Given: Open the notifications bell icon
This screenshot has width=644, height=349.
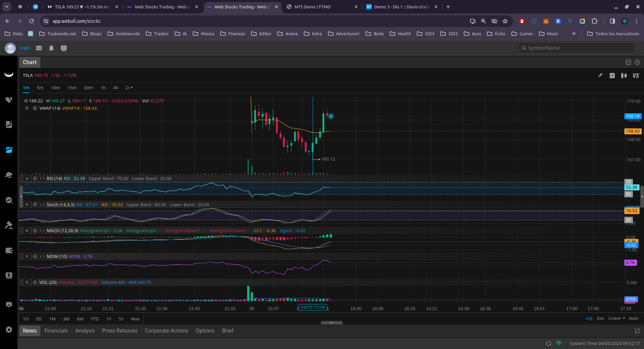Looking at the screenshot, I should pos(51,48).
